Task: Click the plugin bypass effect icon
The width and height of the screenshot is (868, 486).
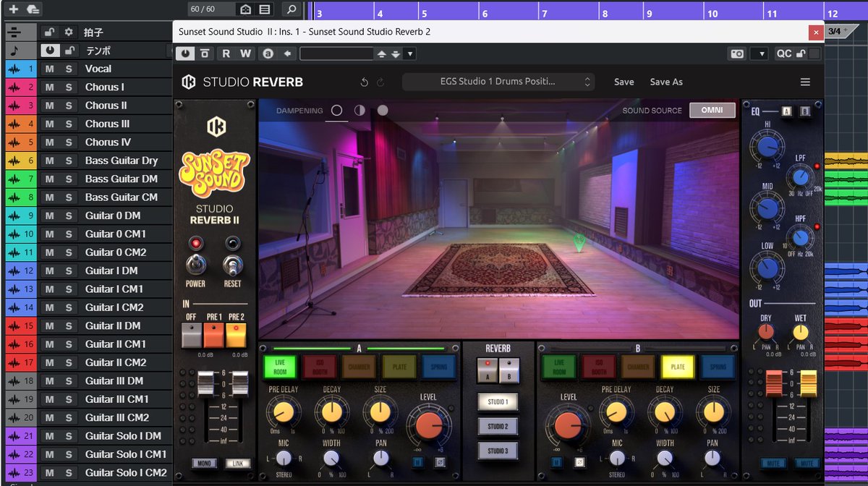Action: (x=205, y=54)
